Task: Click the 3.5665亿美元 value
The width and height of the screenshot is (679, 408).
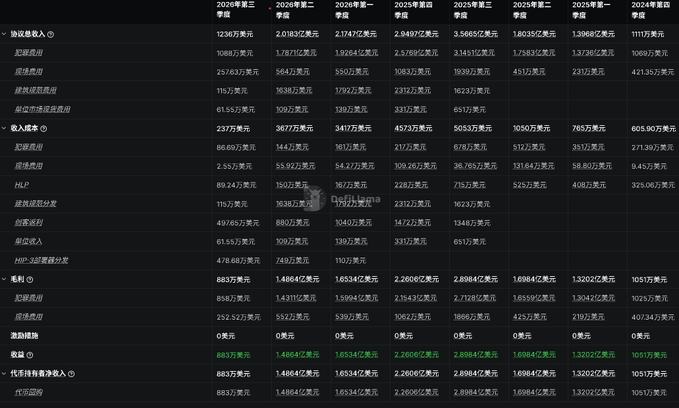Action: click(475, 34)
